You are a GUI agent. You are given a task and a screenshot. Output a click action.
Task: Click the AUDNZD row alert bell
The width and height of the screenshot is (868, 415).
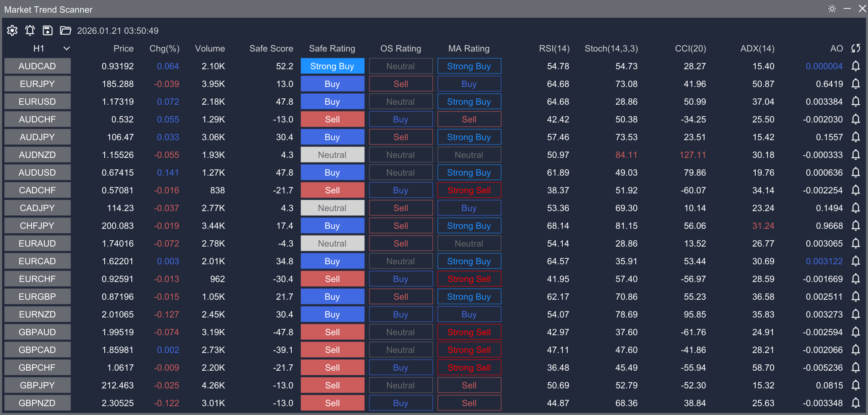pyautogui.click(x=856, y=155)
